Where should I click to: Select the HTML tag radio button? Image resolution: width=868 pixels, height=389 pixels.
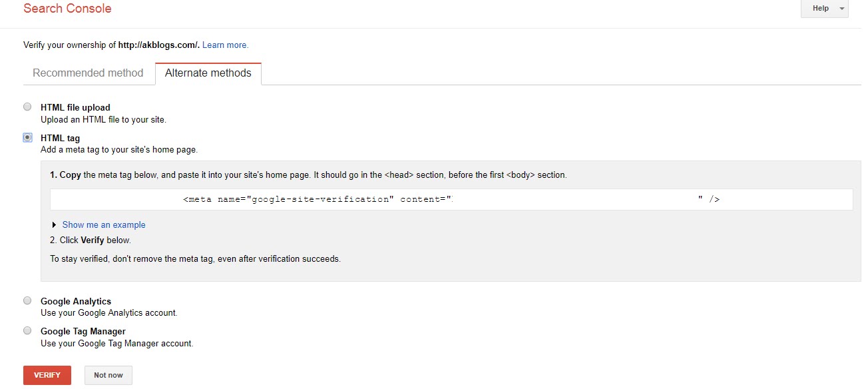tap(27, 137)
